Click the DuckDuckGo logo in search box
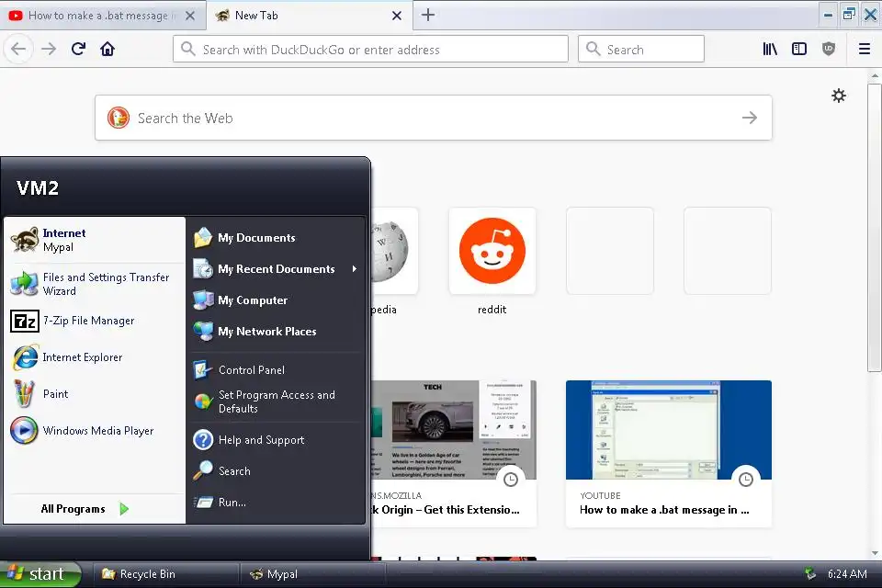Screen dimensions: 882x588 coord(119,118)
